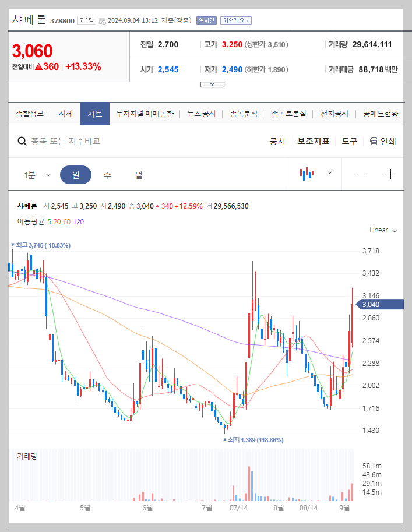Zoom out using the minus icon
This screenshot has height=532, width=412.
[362, 172]
